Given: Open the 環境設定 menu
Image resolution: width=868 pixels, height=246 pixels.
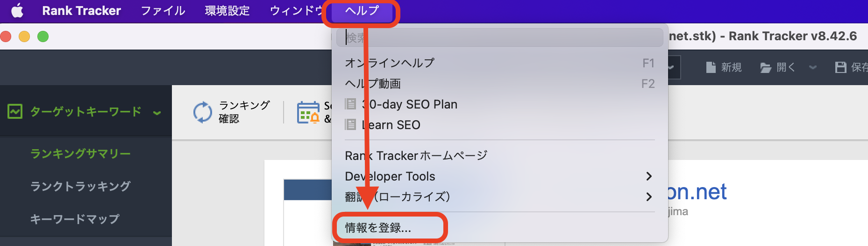Looking at the screenshot, I should [x=227, y=10].
